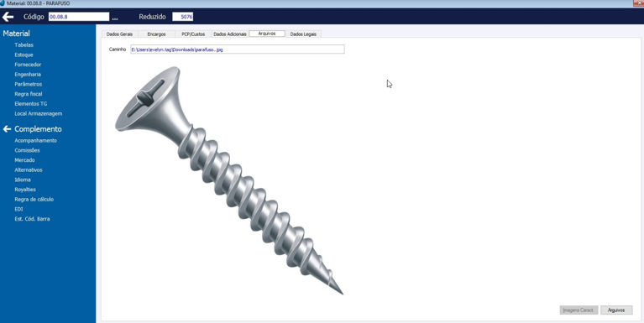This screenshot has height=323, width=644.
Task: Open the Engenharia section
Action: [28, 75]
